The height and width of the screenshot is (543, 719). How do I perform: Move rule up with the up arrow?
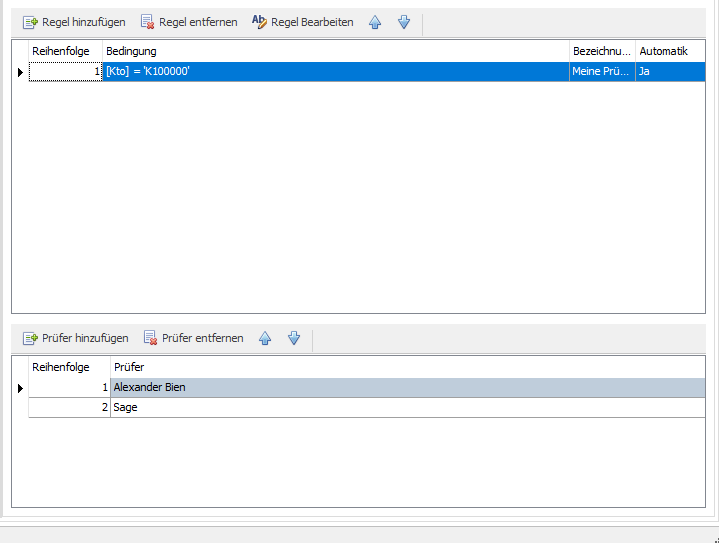tap(375, 22)
